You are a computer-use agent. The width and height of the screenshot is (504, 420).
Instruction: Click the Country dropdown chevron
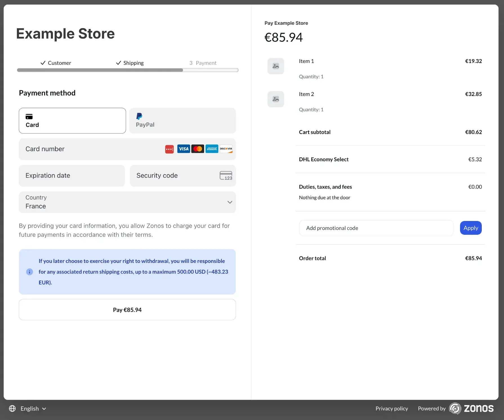point(230,202)
